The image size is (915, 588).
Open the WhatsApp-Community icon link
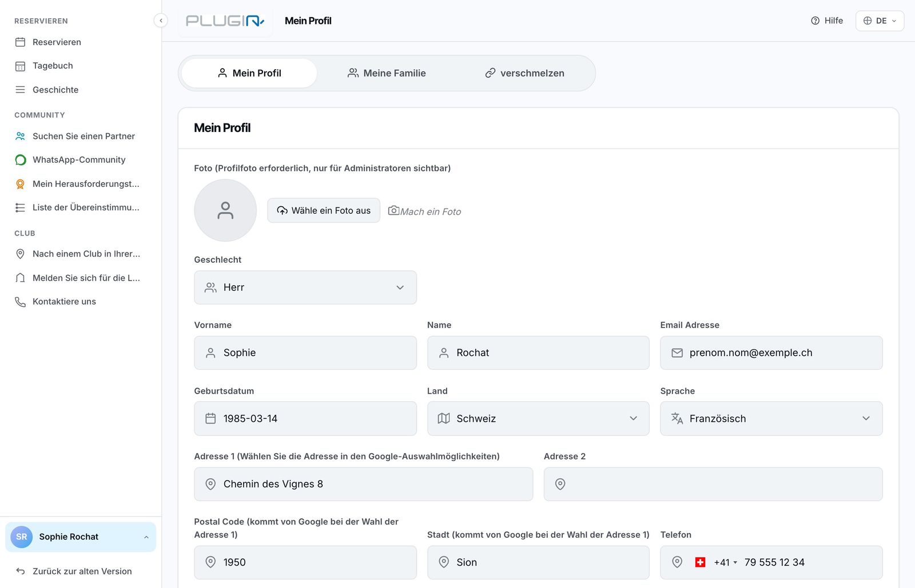20,160
